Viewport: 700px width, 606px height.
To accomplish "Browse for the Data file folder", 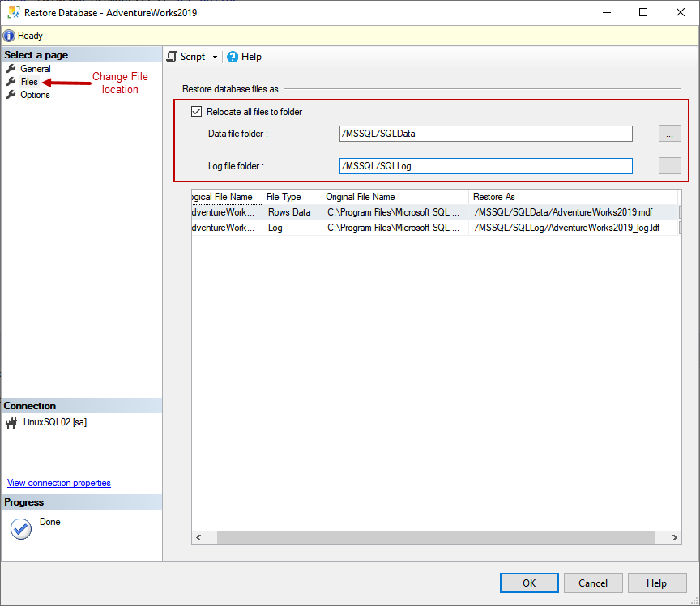I will [x=670, y=134].
